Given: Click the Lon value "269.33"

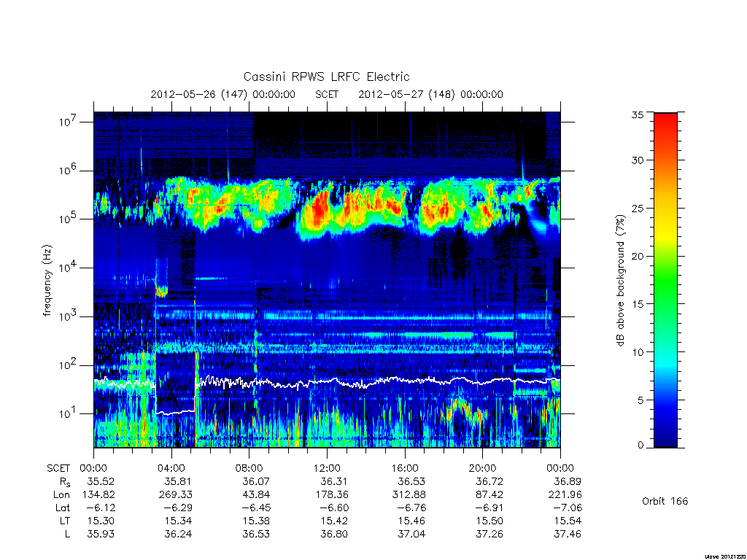Looking at the screenshot, I should coord(175,495).
